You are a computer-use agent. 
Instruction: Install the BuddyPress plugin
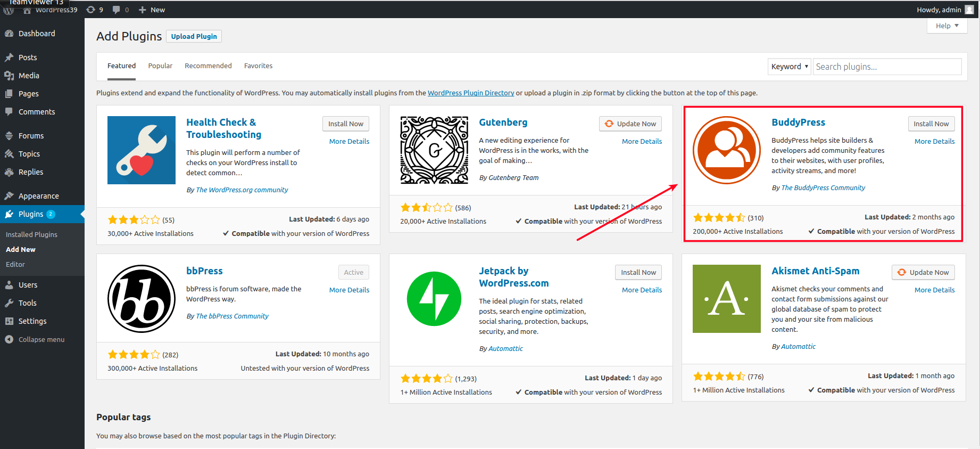tap(931, 124)
